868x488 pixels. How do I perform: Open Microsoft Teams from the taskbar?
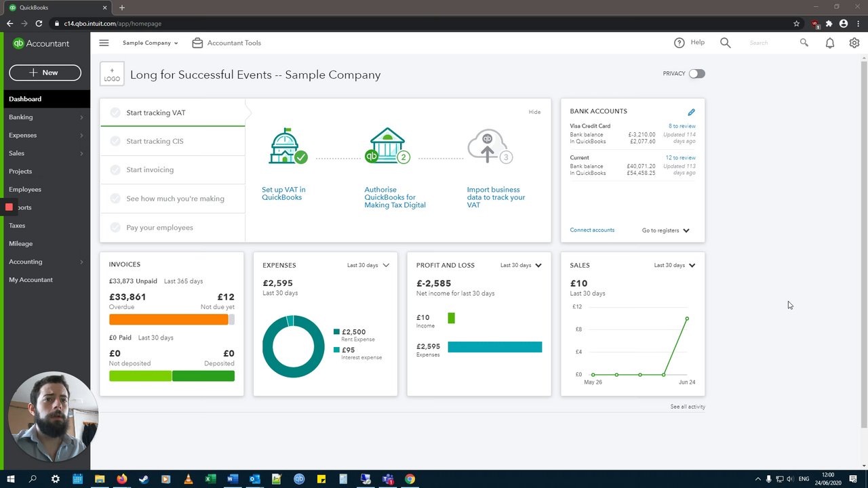click(x=388, y=479)
